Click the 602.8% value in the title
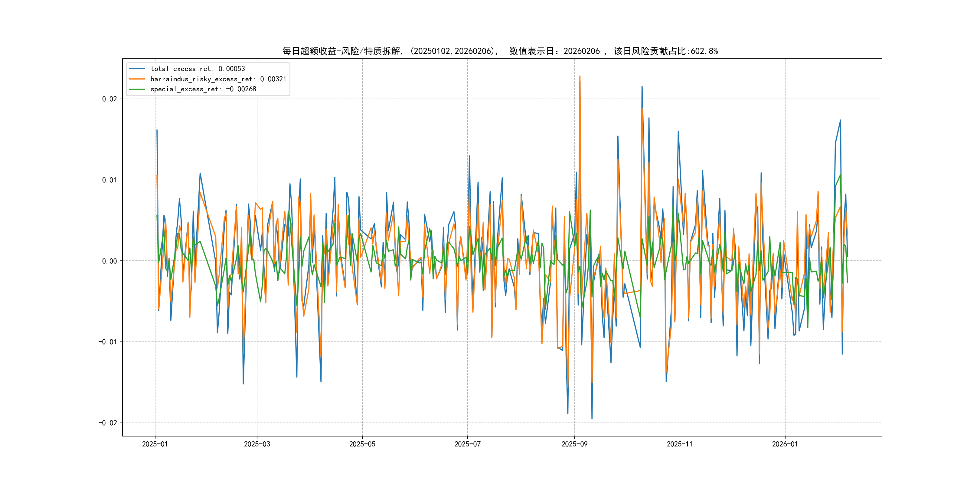 [704, 51]
